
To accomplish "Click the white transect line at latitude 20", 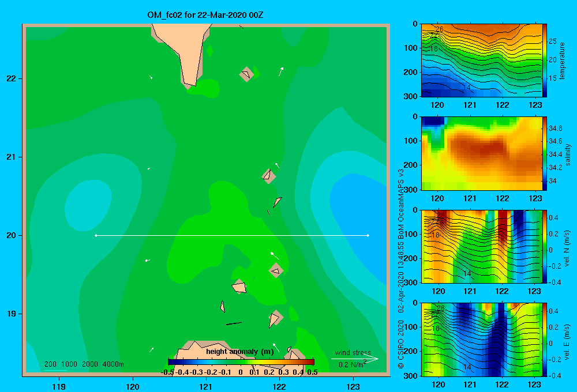I will (232, 235).
